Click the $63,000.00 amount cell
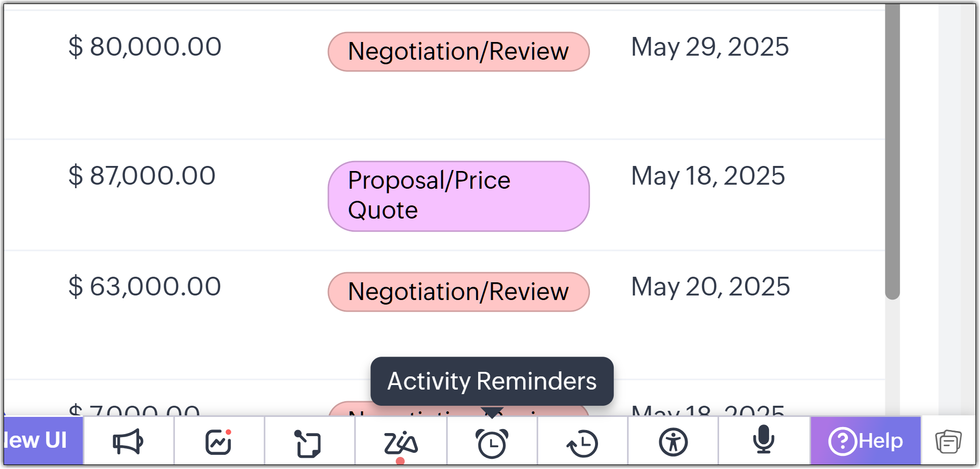 tap(145, 286)
